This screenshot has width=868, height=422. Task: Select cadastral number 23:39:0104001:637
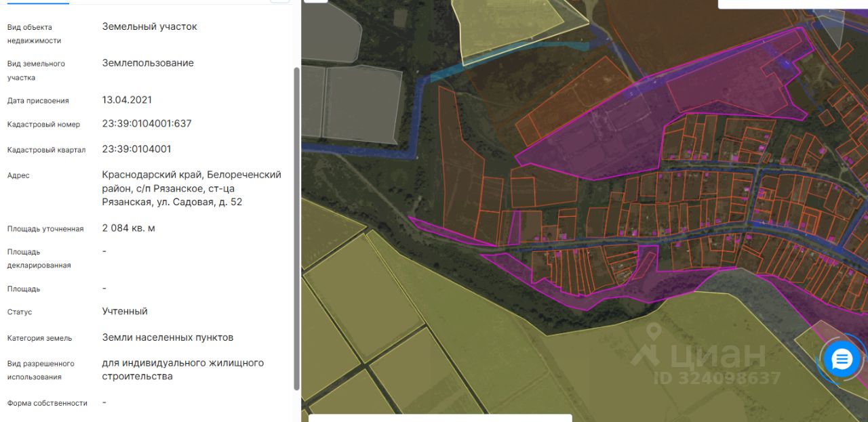coord(146,124)
